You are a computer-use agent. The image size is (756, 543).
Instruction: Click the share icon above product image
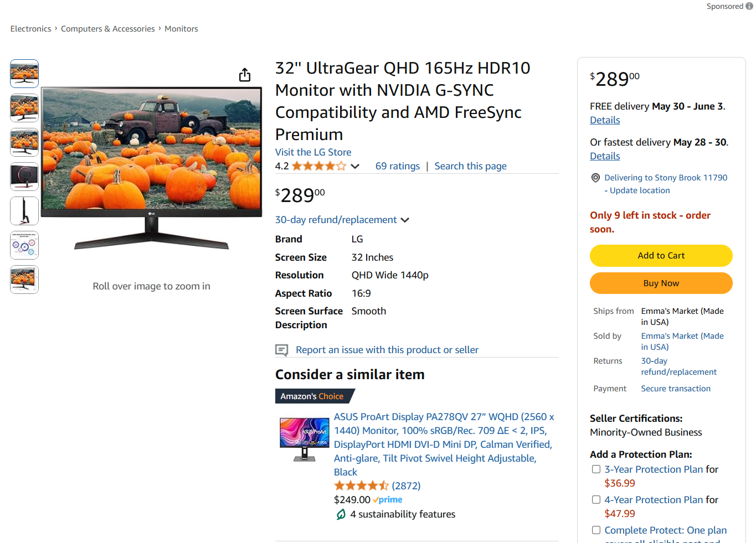[245, 75]
